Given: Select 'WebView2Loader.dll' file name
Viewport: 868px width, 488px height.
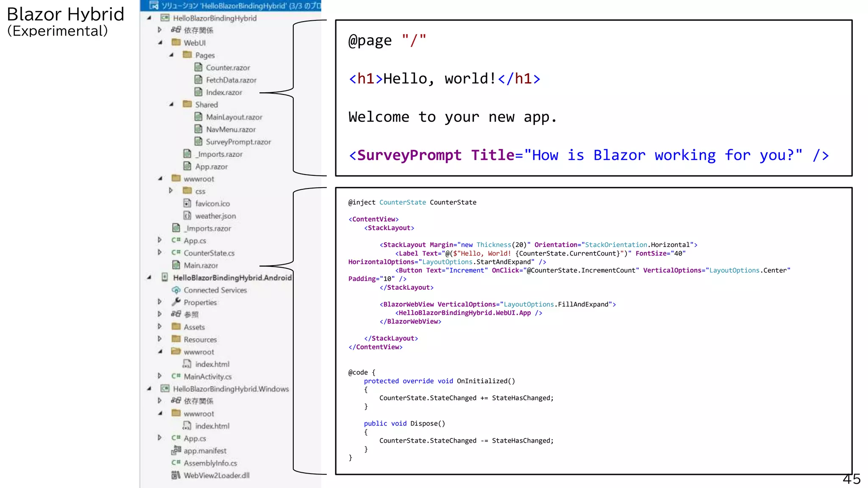Looking at the screenshot, I should click(x=217, y=476).
